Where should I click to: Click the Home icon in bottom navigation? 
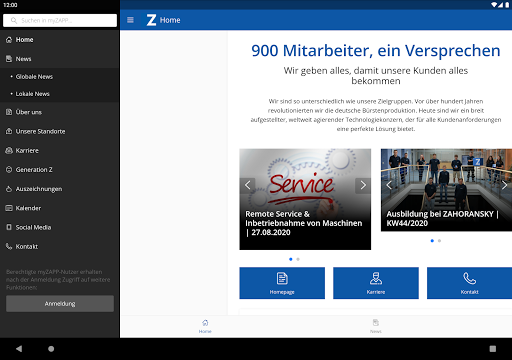click(205, 323)
